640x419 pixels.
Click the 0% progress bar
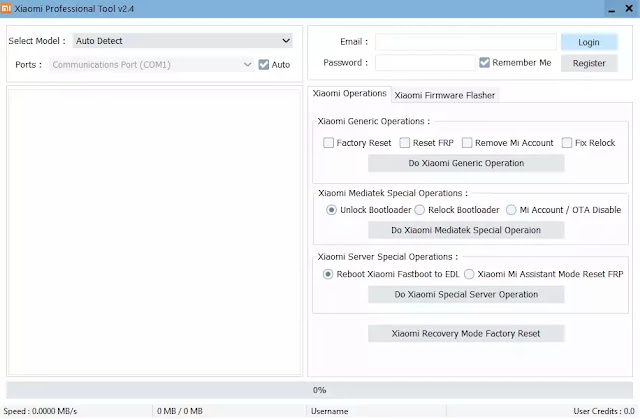(x=320, y=390)
